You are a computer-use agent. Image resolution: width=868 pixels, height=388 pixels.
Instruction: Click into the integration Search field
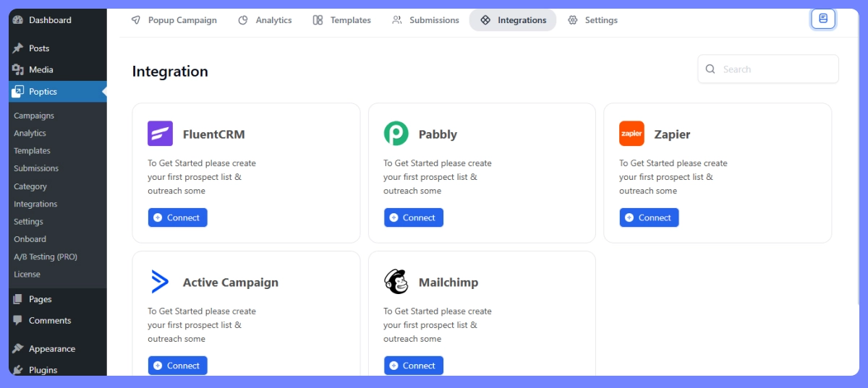768,69
